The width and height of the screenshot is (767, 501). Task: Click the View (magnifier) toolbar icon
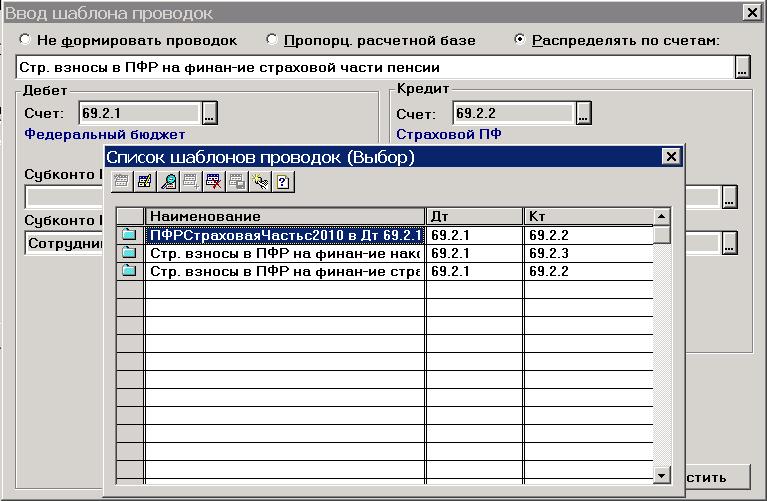[x=168, y=182]
